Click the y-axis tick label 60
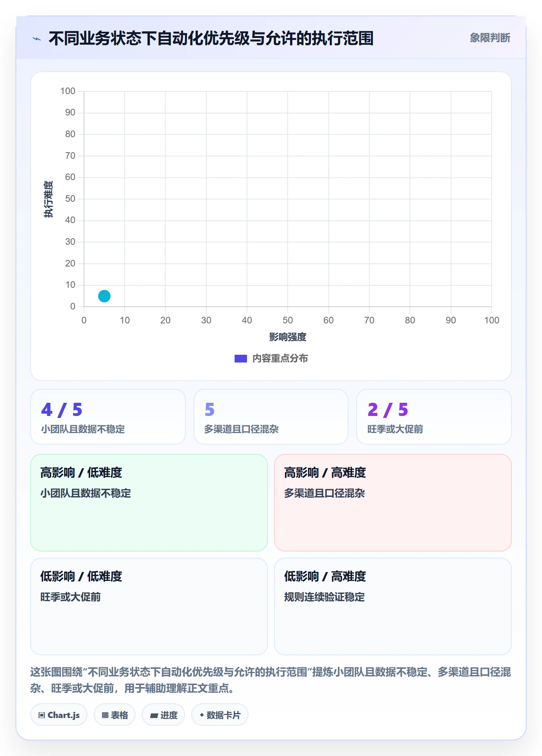This screenshot has height=756, width=542. pyautogui.click(x=70, y=177)
